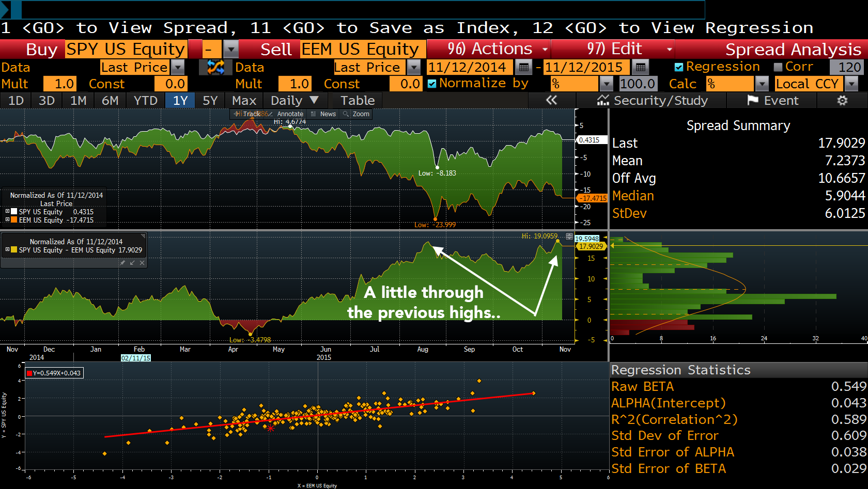The height and width of the screenshot is (489, 868).
Task: Click the spread panel options icon
Action: (x=569, y=236)
